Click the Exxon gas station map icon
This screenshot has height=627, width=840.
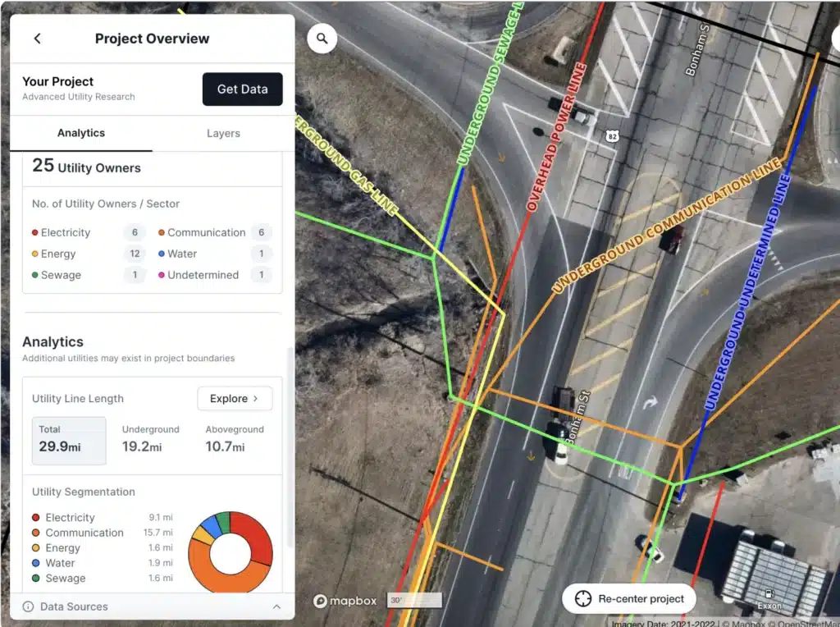(769, 594)
